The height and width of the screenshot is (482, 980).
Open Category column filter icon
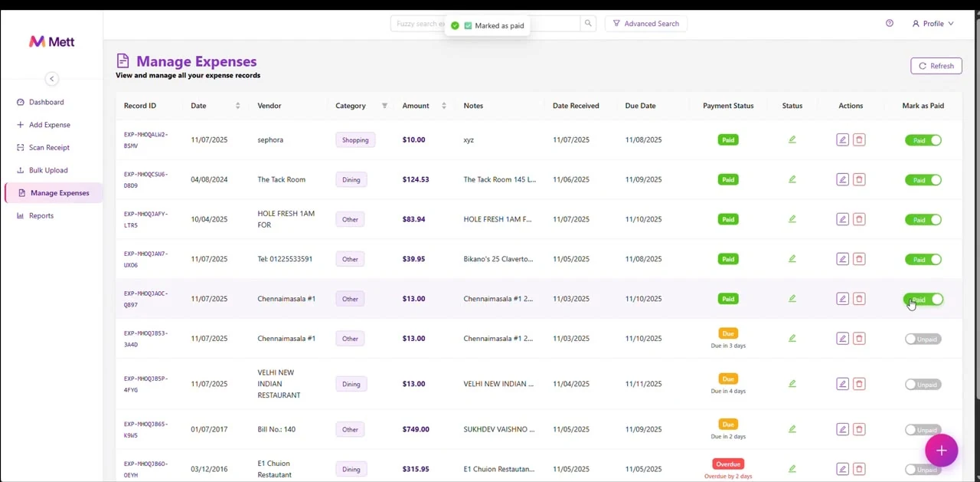click(384, 106)
